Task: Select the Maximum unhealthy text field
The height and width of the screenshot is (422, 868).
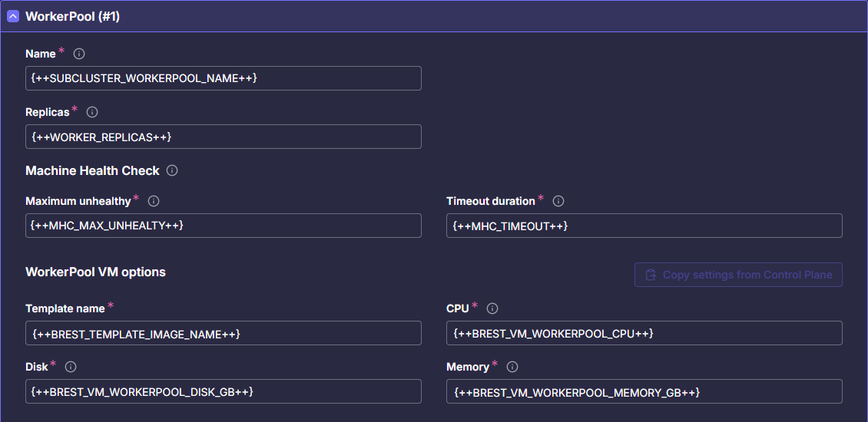Action: (223, 226)
